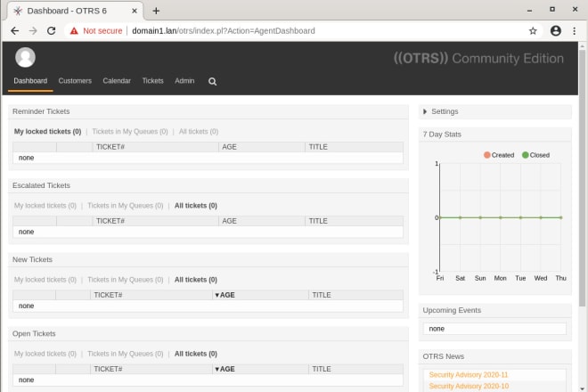Open the Calendar menu
Image resolution: width=588 pixels, height=392 pixels.
(x=117, y=81)
